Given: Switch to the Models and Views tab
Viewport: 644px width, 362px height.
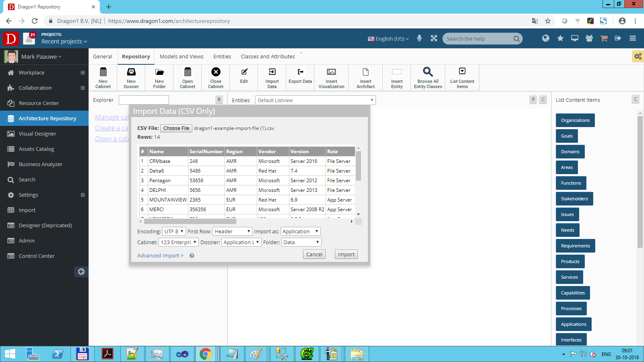Looking at the screenshot, I should pos(182,57).
